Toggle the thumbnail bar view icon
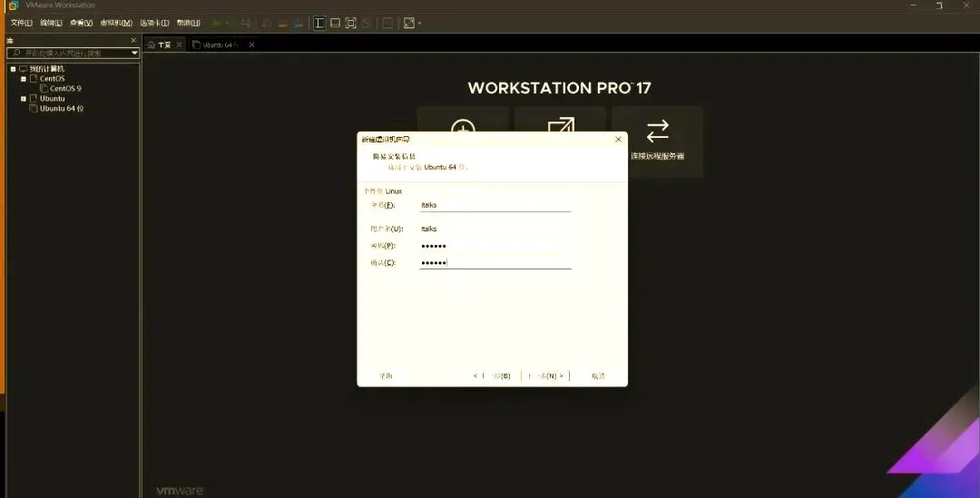Screen dimensions: 980x498 tap(335, 23)
